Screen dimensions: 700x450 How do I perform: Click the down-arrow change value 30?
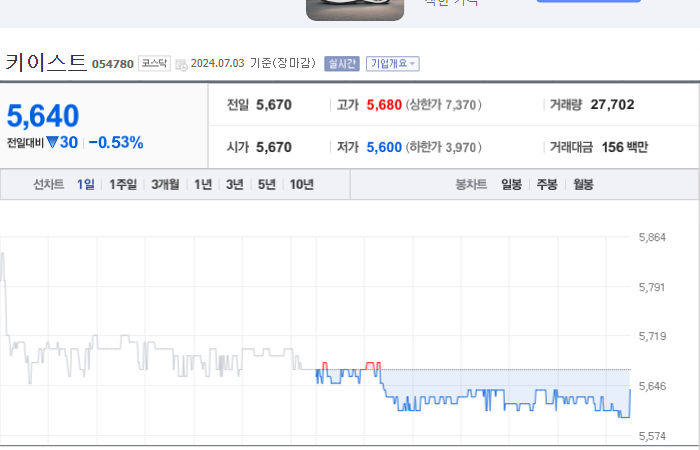[62, 142]
